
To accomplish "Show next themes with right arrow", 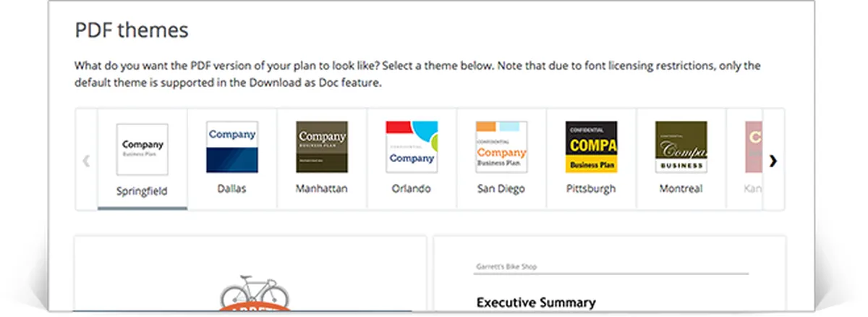I will coord(773,161).
